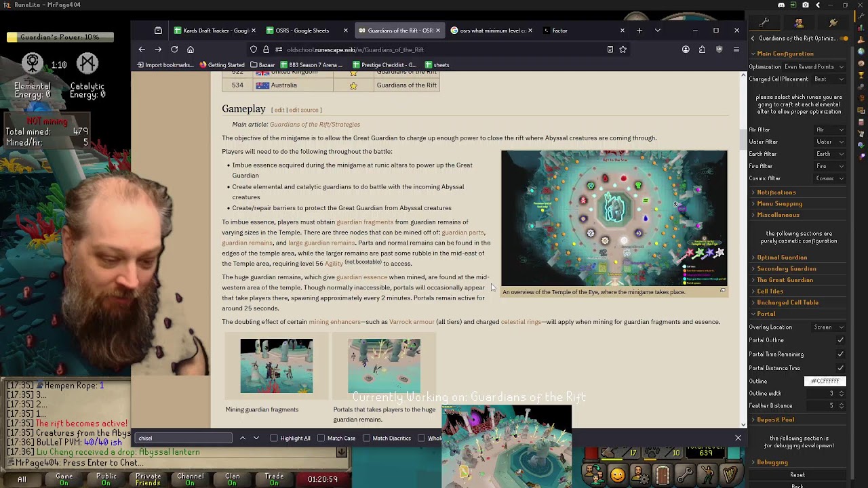Open in-game Account management tab
The image size is (868, 488).
639,475
